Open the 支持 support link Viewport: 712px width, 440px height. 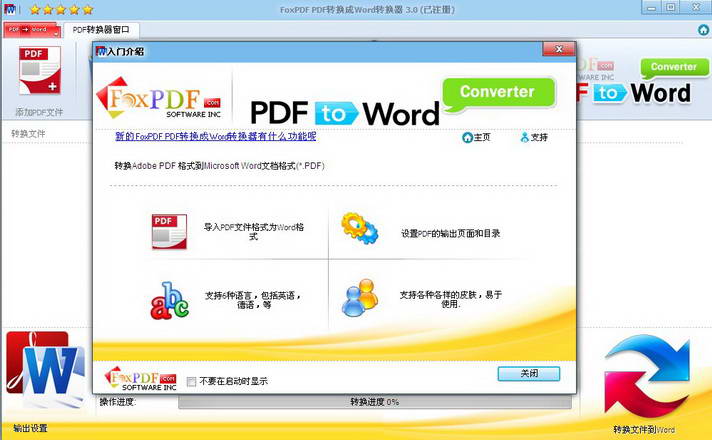(534, 137)
